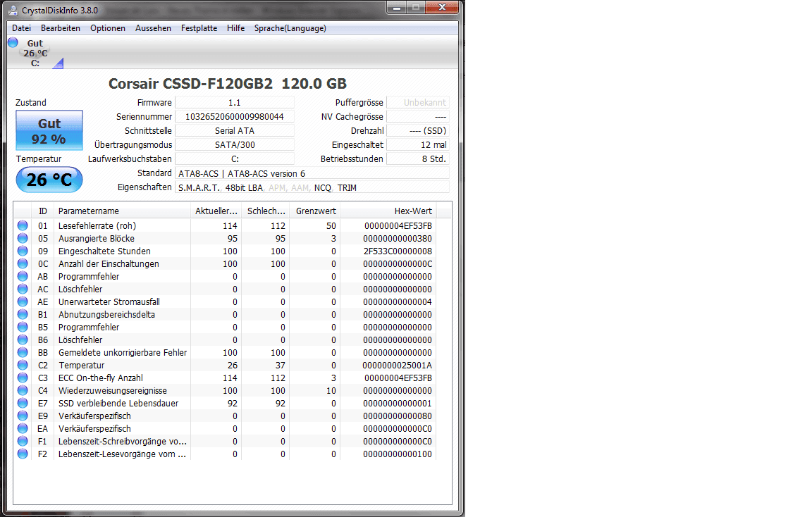Click the 48bit LBA feature label
Image resolution: width=812 pixels, height=517 pixels.
point(244,188)
